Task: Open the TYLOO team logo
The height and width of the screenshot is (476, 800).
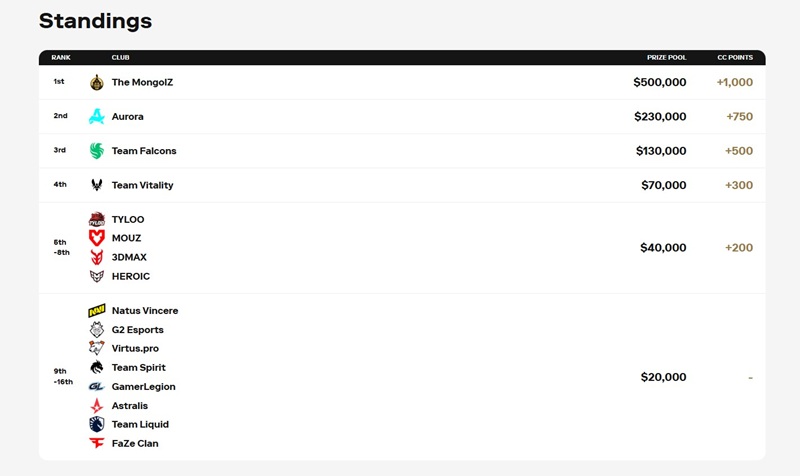Action: [x=97, y=219]
